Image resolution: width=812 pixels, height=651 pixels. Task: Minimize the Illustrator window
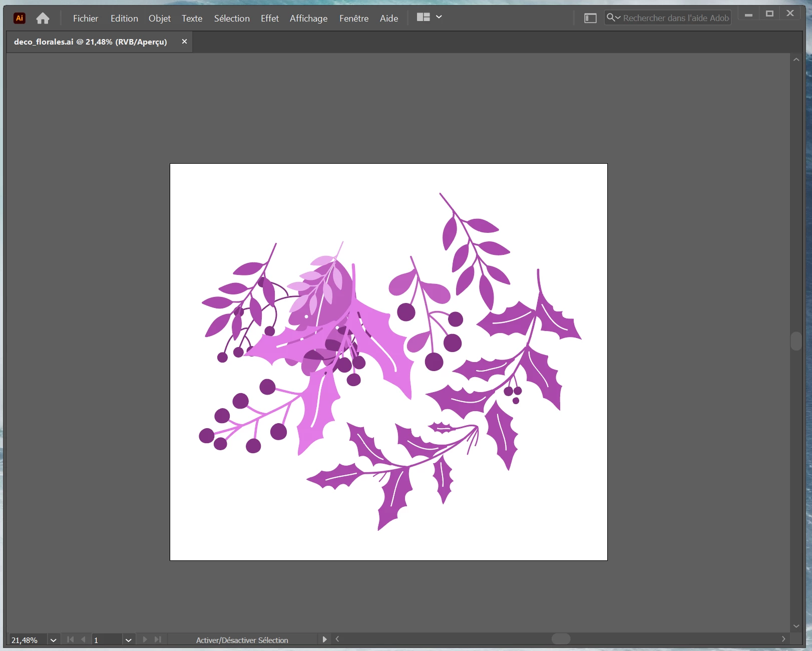749,14
